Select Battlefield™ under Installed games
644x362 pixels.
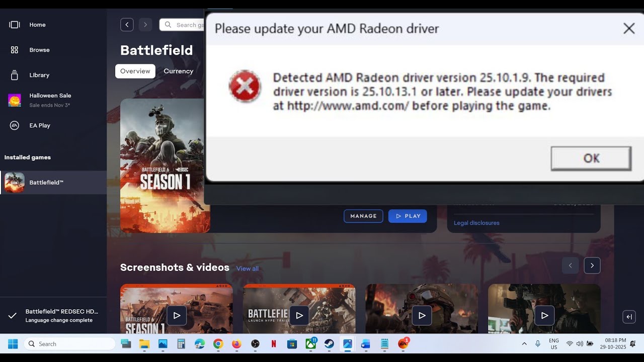[x=53, y=183]
